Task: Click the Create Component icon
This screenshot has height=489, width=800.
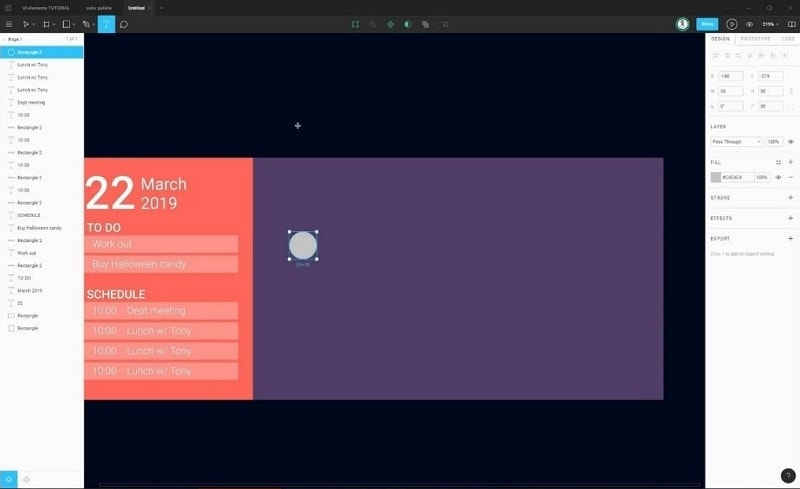Action: (390, 24)
